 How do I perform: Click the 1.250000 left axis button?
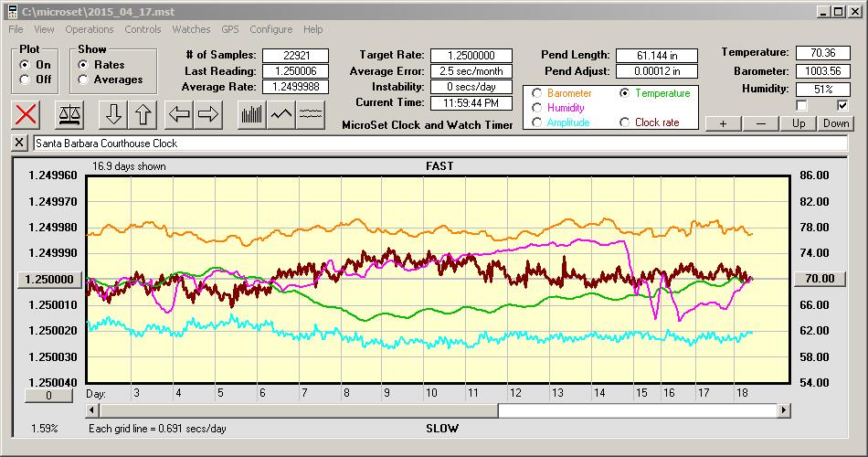pyautogui.click(x=50, y=279)
